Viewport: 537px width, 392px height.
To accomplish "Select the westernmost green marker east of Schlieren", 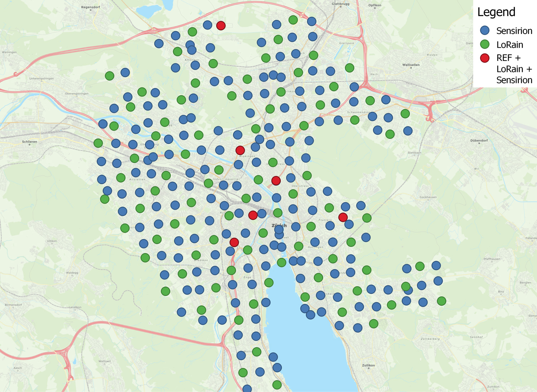I will pos(98,143).
